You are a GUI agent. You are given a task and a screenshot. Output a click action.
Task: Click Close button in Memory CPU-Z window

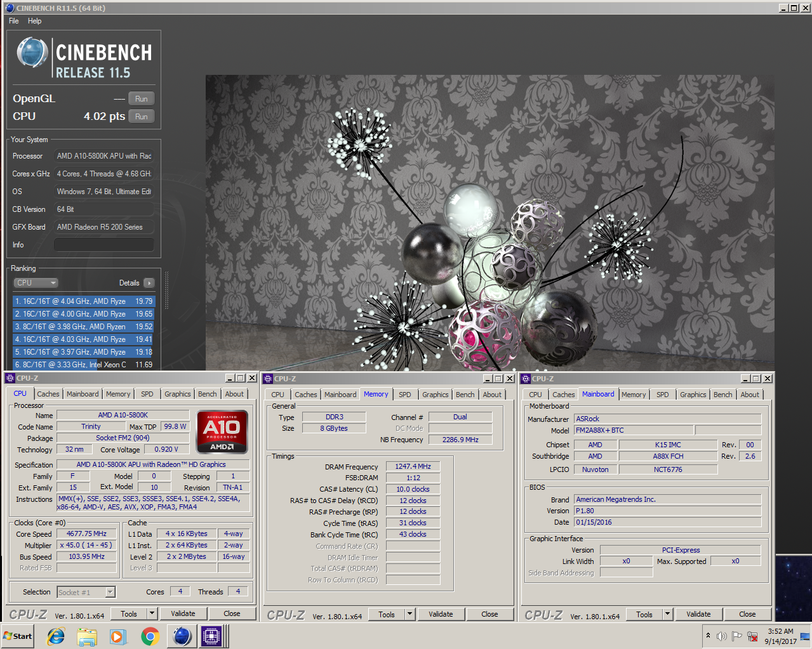[x=489, y=615]
